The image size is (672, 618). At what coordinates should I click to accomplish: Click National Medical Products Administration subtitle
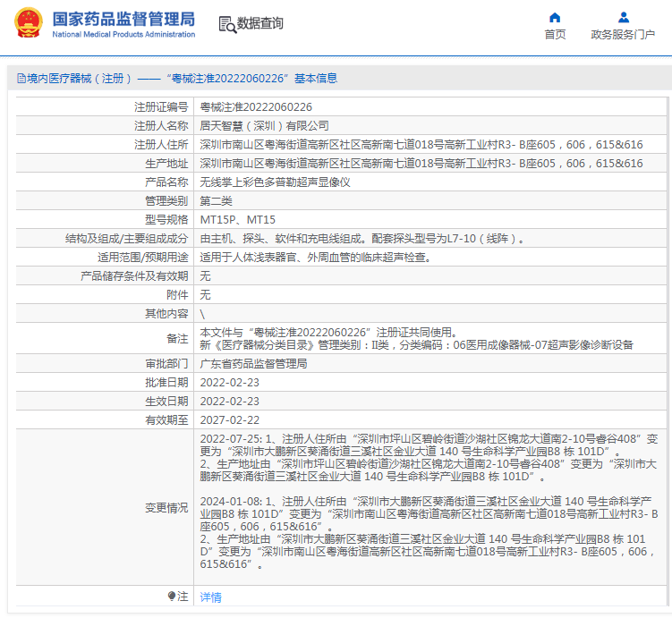pyautogui.click(x=123, y=34)
